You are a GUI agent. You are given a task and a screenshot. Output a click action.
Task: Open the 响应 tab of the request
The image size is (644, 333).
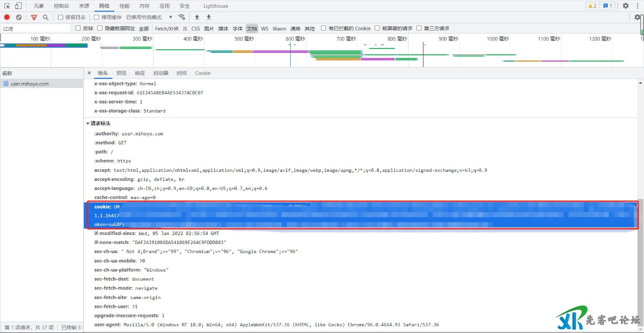tap(140, 73)
